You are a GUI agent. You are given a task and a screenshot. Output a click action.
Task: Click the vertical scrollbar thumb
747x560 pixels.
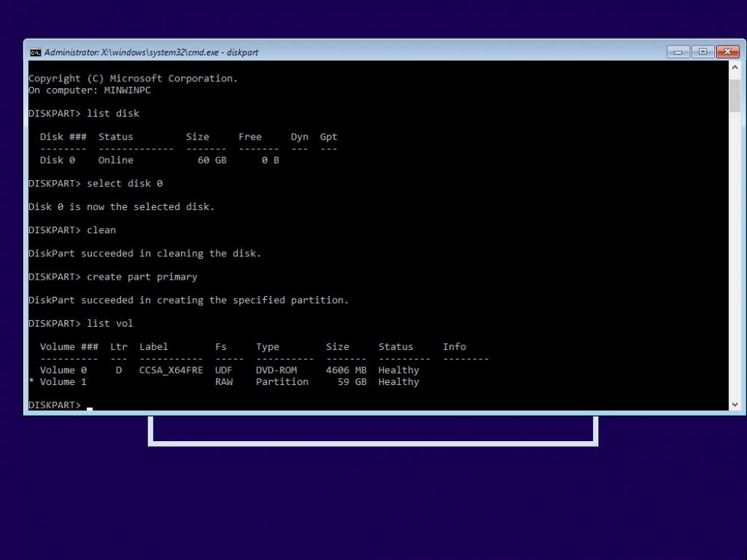pos(734,96)
